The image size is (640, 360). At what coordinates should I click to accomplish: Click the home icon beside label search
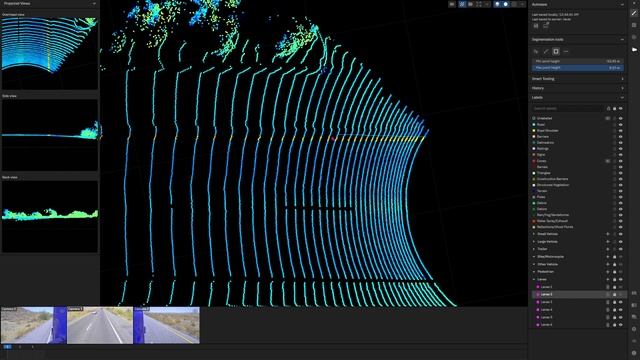[608, 109]
